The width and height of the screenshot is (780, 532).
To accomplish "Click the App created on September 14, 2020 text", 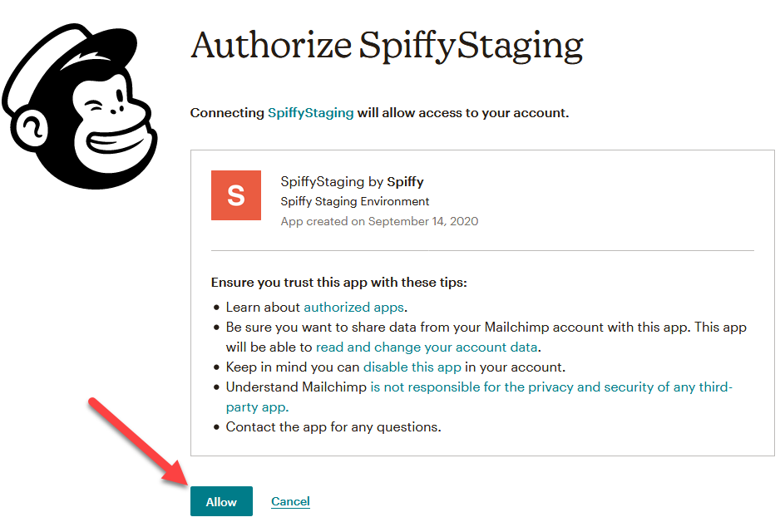I will pyautogui.click(x=379, y=221).
